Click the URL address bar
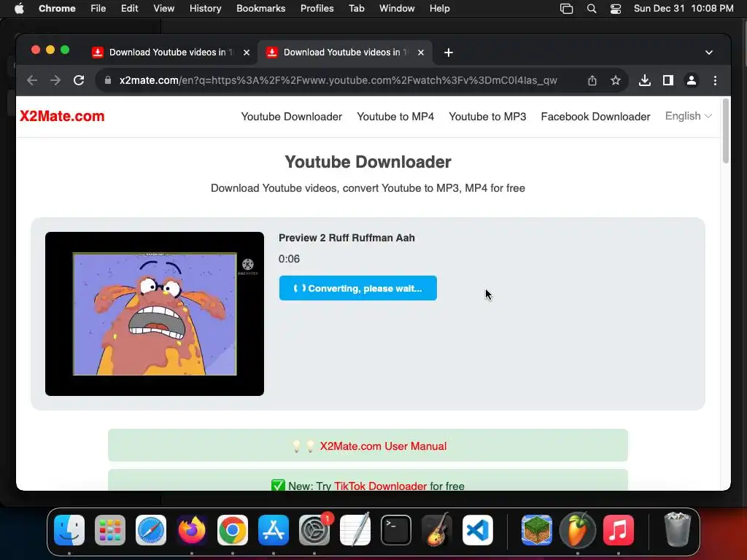The height and width of the screenshot is (560, 747). [338, 80]
